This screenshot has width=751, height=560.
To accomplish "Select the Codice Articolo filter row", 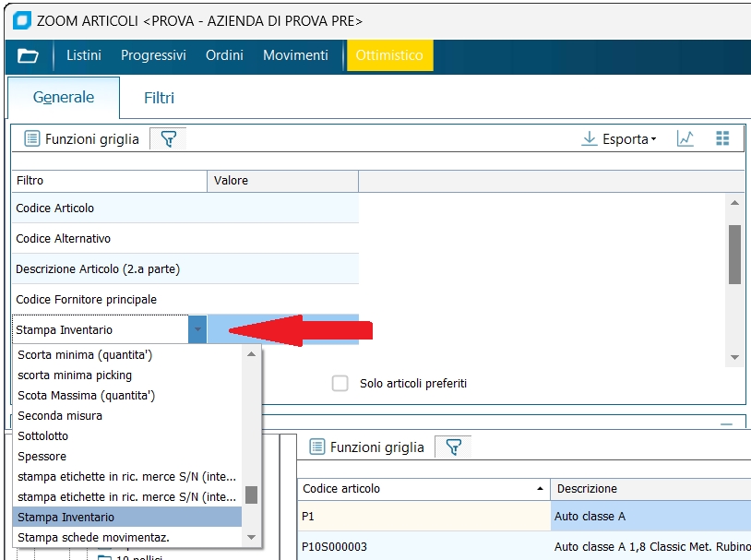I will [185, 208].
